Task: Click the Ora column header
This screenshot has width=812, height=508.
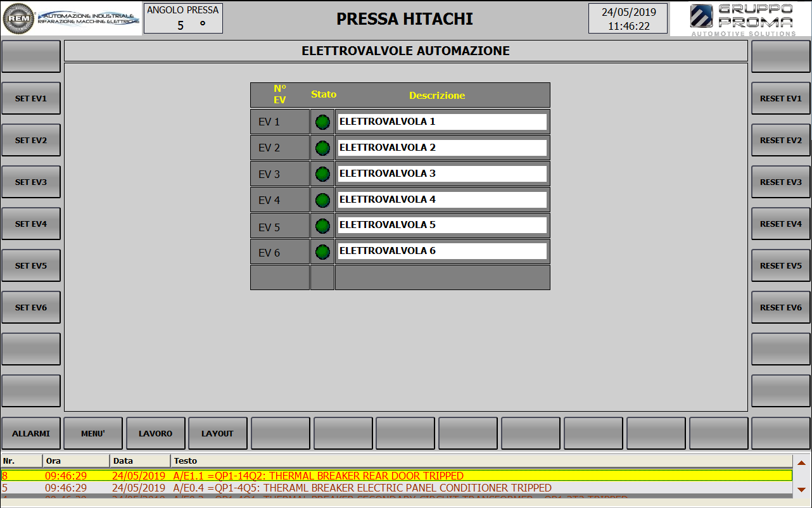Action: pyautogui.click(x=76, y=460)
